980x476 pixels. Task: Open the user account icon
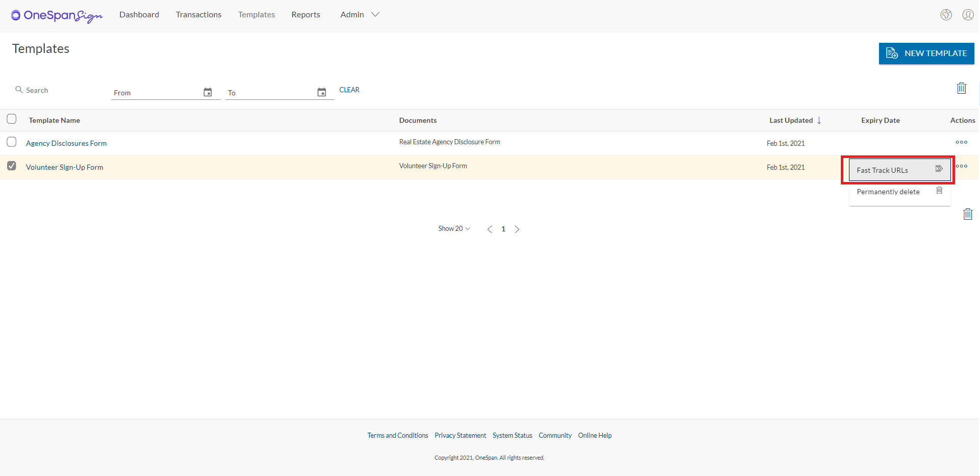(x=968, y=15)
